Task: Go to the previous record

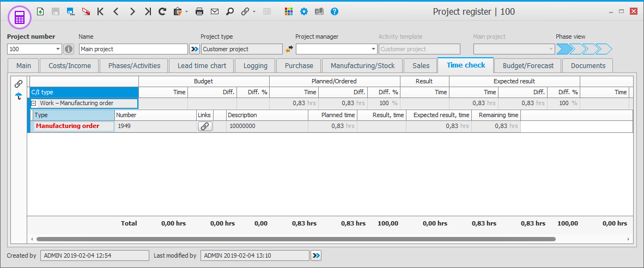Action: 116,12
